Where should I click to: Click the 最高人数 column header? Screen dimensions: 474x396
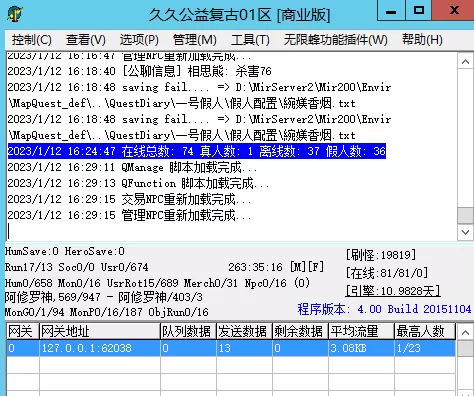click(x=425, y=331)
